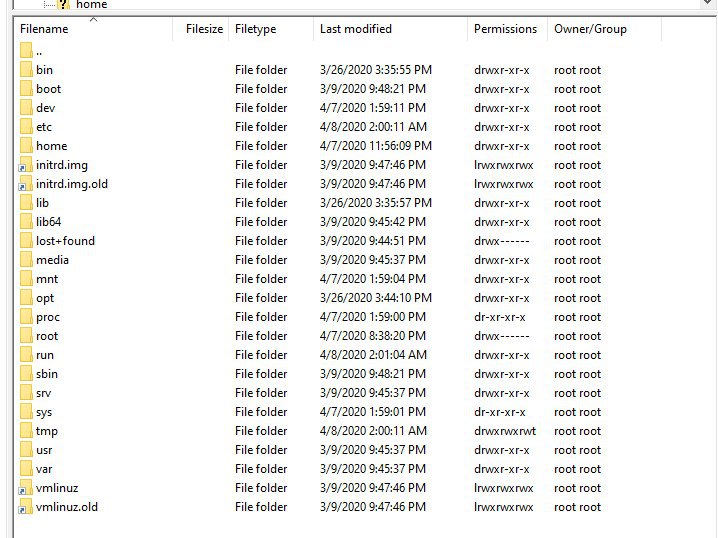Screen dimensions: 718x538
Task: Click 'File folder' type of etc row
Action: (261, 127)
